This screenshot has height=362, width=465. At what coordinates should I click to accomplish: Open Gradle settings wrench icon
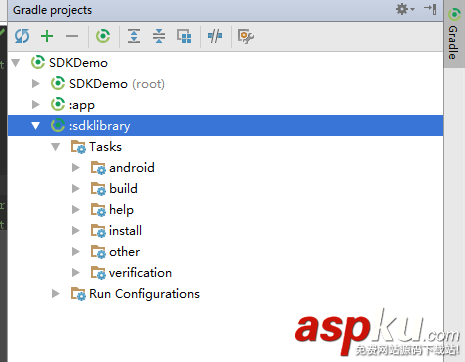pyautogui.click(x=246, y=36)
